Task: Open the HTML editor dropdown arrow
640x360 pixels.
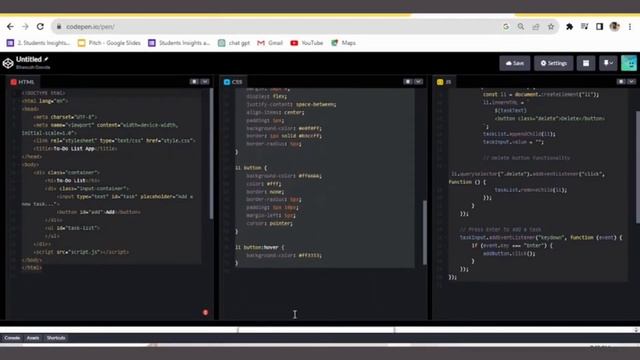Action: 205,82
